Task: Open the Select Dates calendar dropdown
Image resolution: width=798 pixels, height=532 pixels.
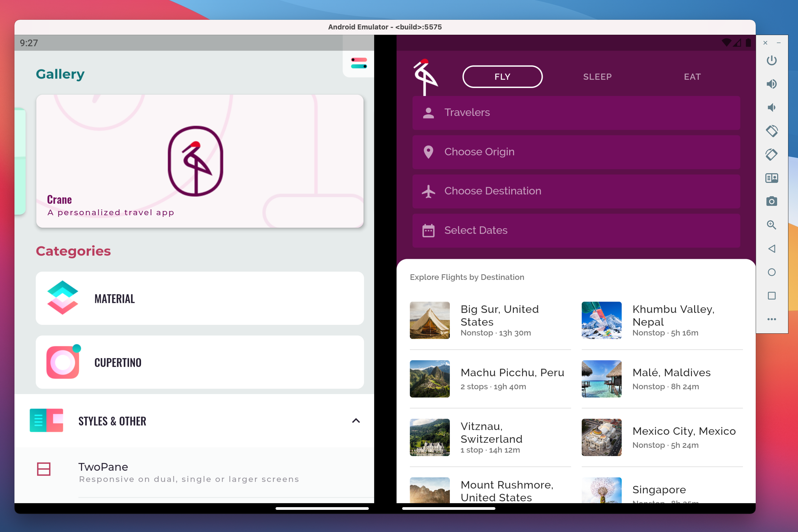Action: (x=575, y=230)
